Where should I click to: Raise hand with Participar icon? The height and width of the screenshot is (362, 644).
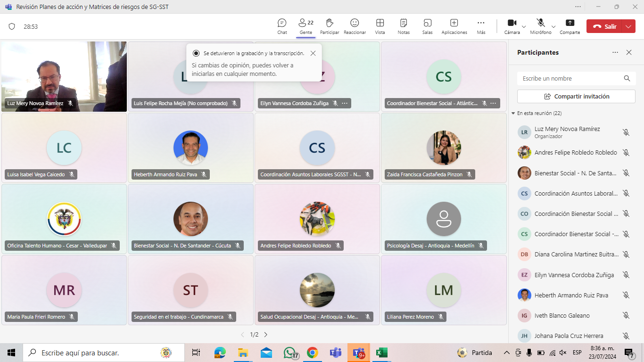[330, 26]
